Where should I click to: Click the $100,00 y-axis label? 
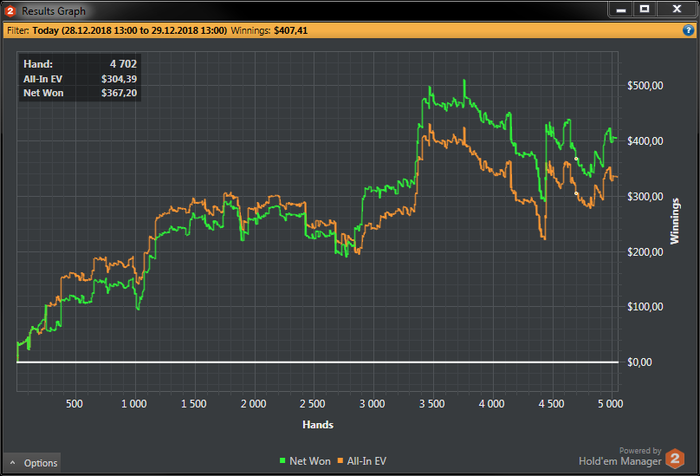[645, 307]
